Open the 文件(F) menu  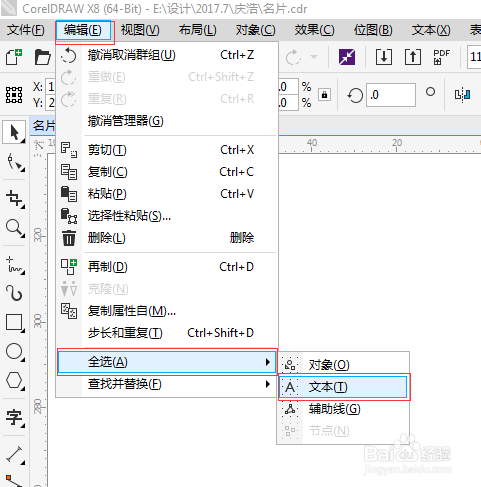(x=25, y=30)
